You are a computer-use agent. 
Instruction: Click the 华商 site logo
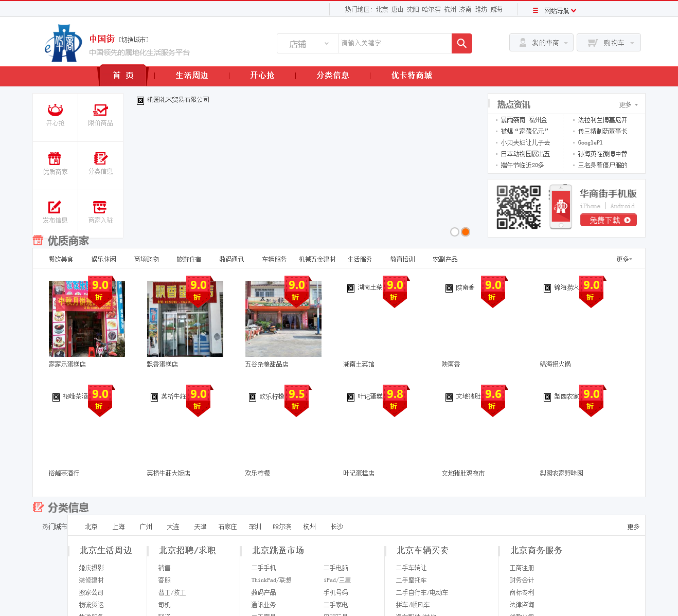[63, 43]
